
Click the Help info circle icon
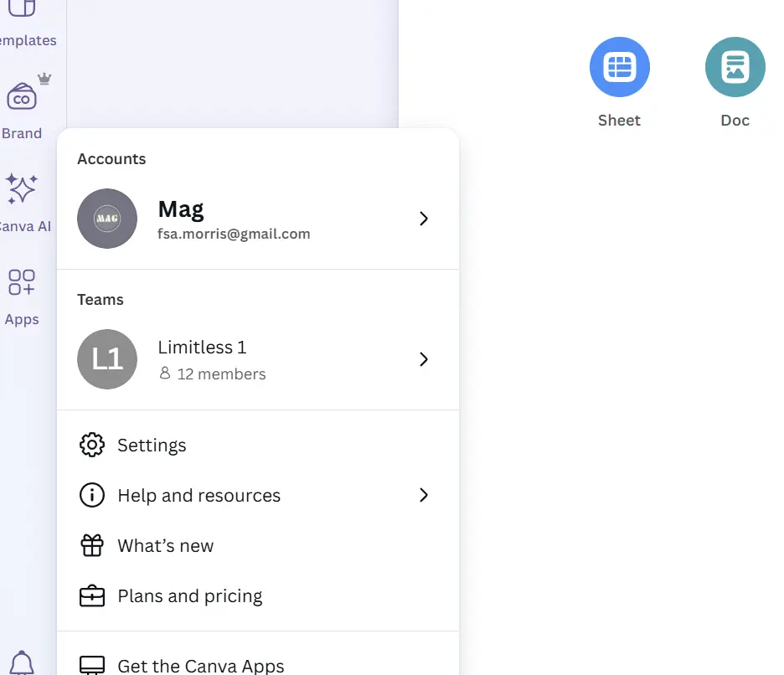[x=92, y=495]
